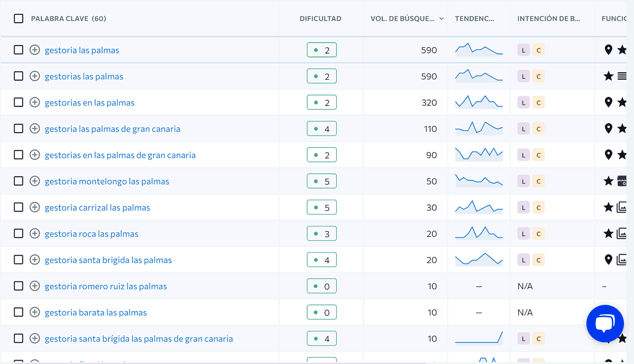
Task: Open link 'gestoria barata las palmas'
Action: (96, 312)
